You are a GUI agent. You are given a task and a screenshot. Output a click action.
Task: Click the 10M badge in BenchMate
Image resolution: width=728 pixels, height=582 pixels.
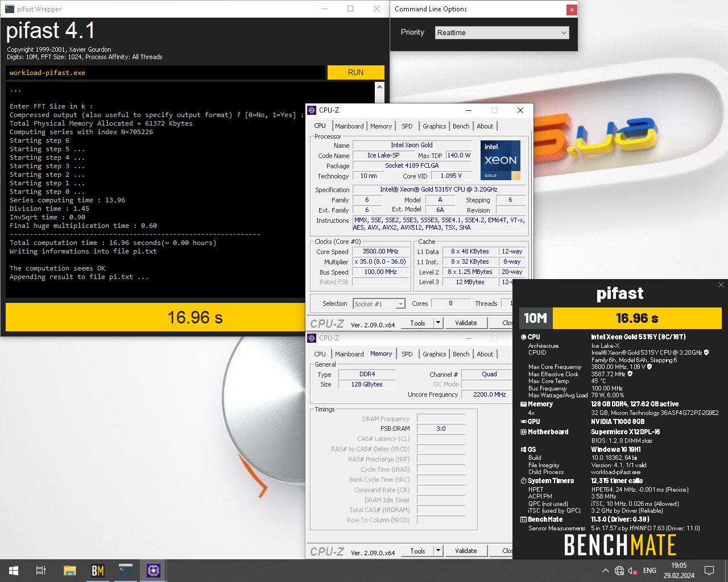pos(535,318)
